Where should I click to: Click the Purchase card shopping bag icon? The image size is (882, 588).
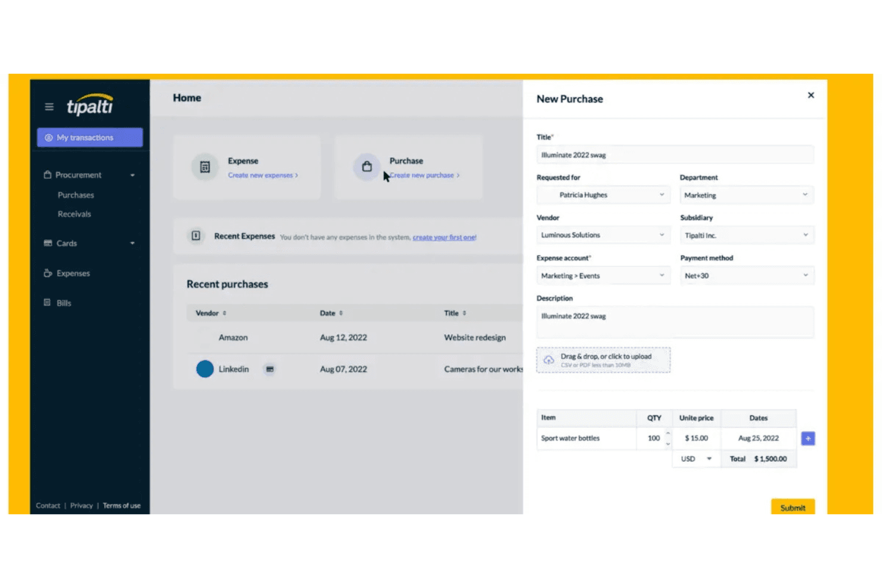pyautogui.click(x=367, y=167)
